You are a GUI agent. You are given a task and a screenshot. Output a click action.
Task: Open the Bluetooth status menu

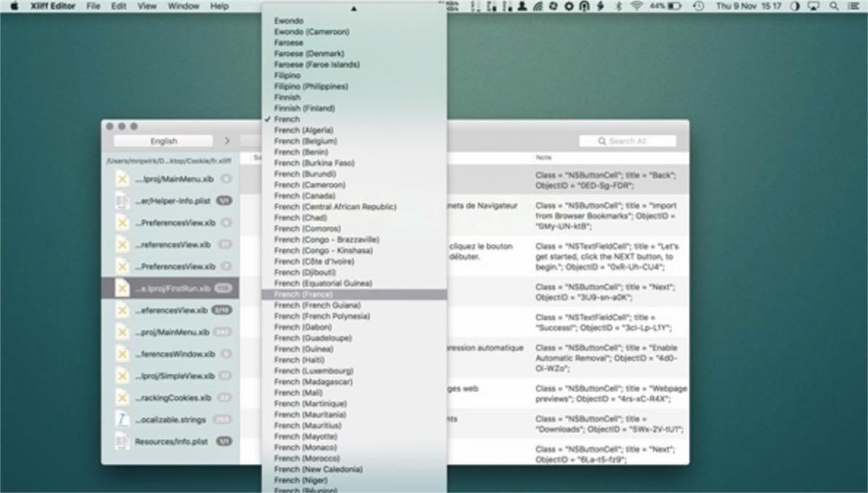(619, 6)
